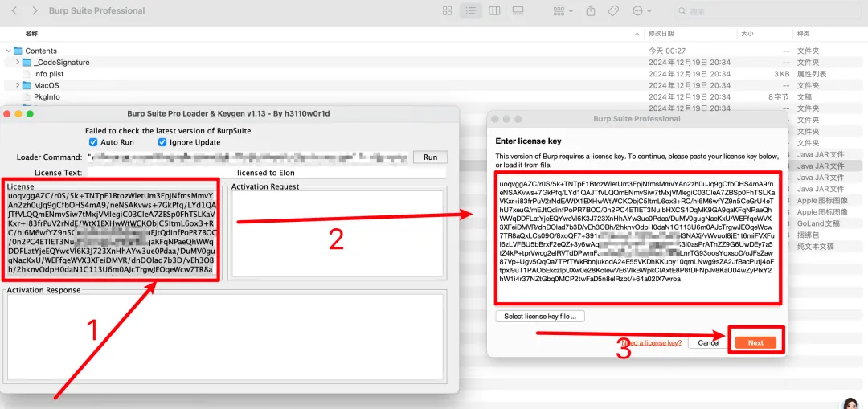This screenshot has height=409, width=868.
Task: Click the 3 KB size cell
Action: click(782, 74)
